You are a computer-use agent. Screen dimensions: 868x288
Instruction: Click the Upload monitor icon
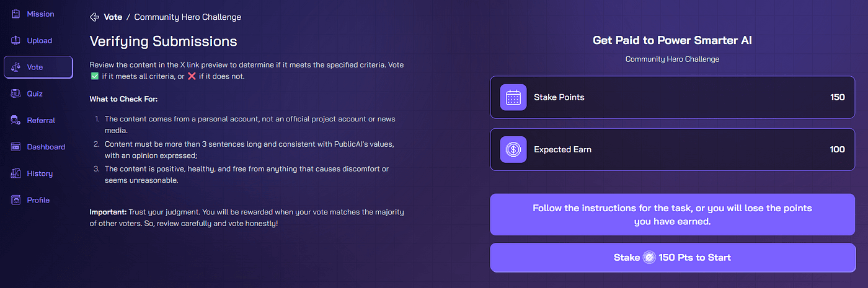(x=15, y=40)
